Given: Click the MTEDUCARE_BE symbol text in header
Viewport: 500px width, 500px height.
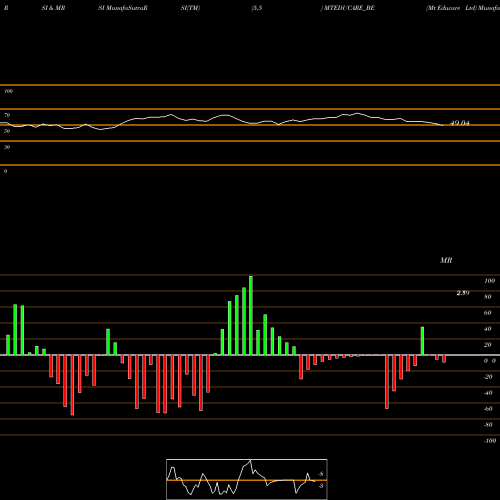Looking at the screenshot, I should pos(348,8).
